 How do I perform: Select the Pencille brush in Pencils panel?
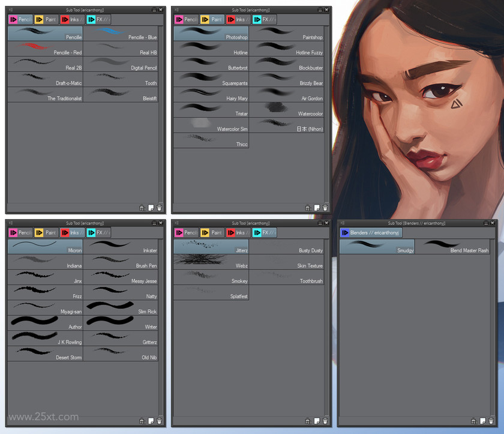pyautogui.click(x=45, y=34)
